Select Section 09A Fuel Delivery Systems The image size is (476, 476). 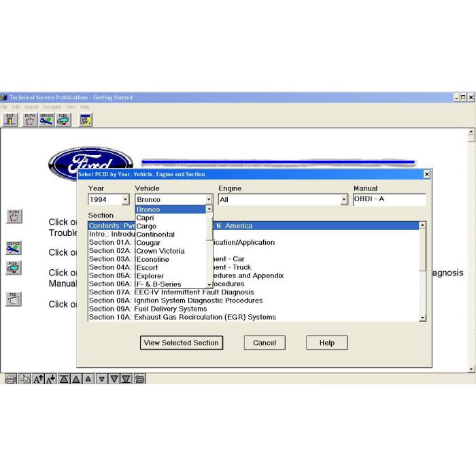[x=254, y=309]
